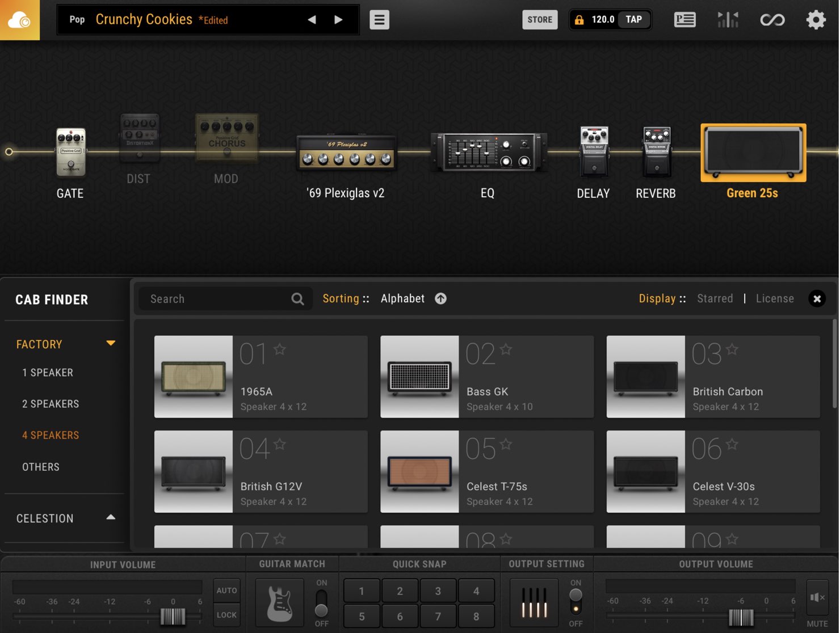
Task: Open the Output Setting faders icon
Action: point(534,602)
